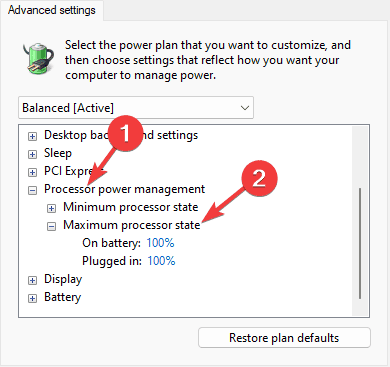Expand the Battery settings node
Viewport: 390px width, 367px height.
click(x=32, y=298)
